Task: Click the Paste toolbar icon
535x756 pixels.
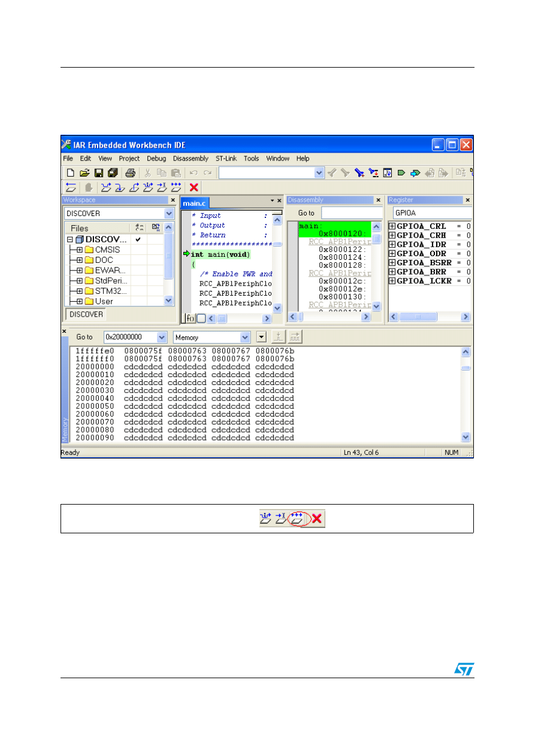Action: (x=175, y=172)
